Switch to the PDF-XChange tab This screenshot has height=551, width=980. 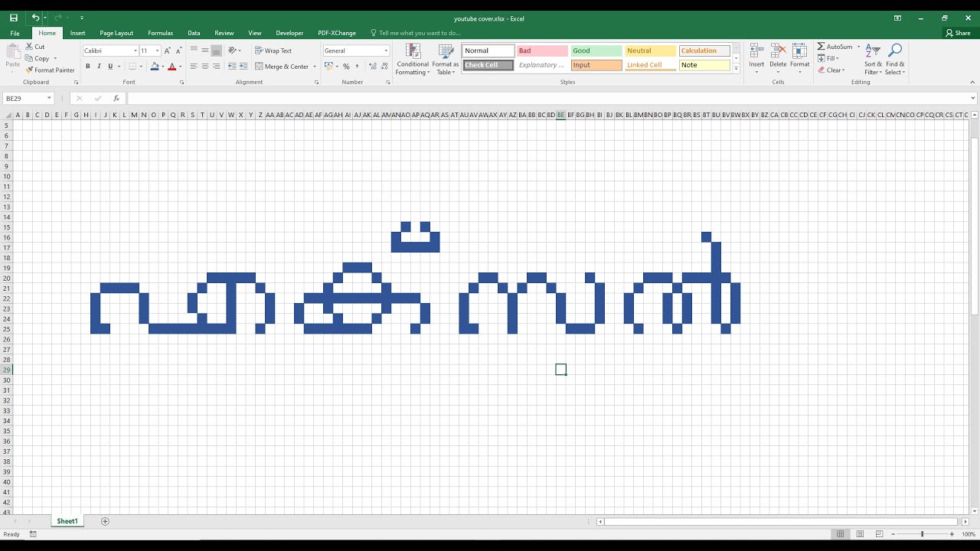337,33
